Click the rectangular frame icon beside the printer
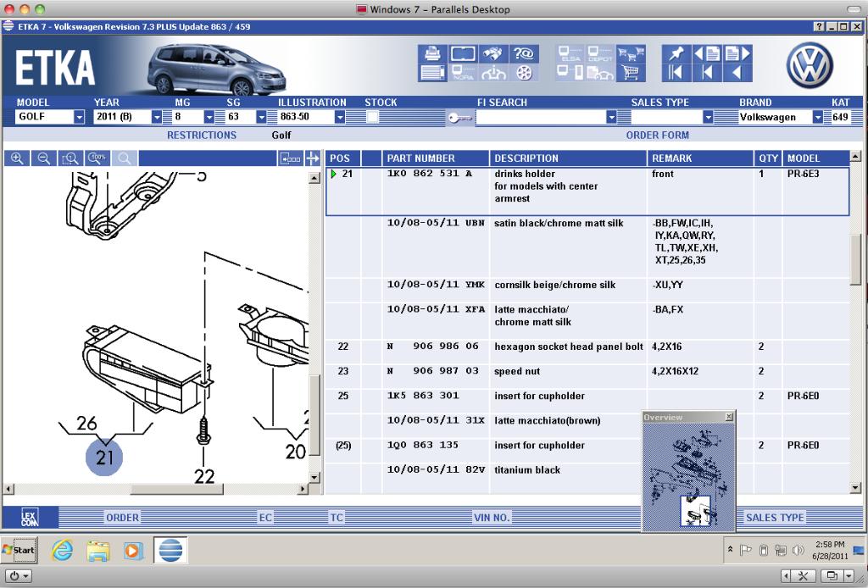This screenshot has height=588, width=868. pyautogui.click(x=463, y=53)
